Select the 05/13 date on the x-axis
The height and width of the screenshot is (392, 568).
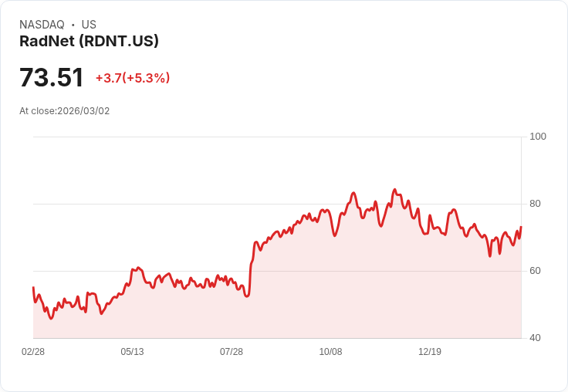coord(132,352)
